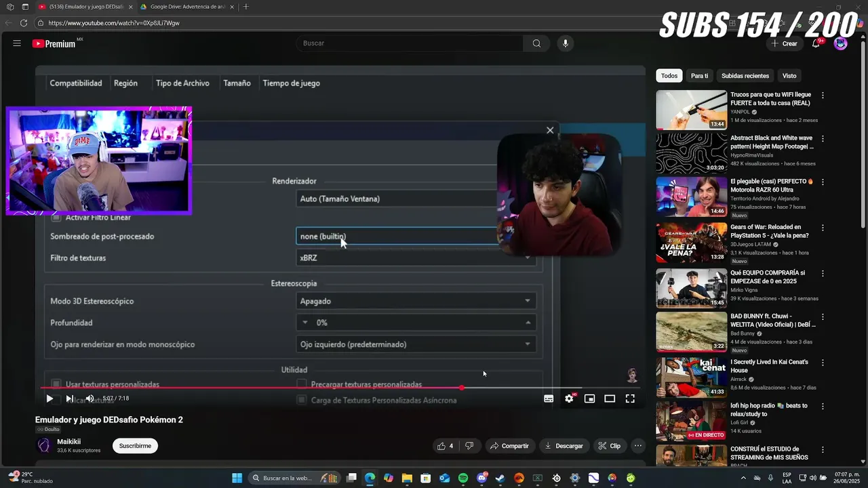Click Compatibilidad column in video
The image size is (868, 488).
(76, 83)
